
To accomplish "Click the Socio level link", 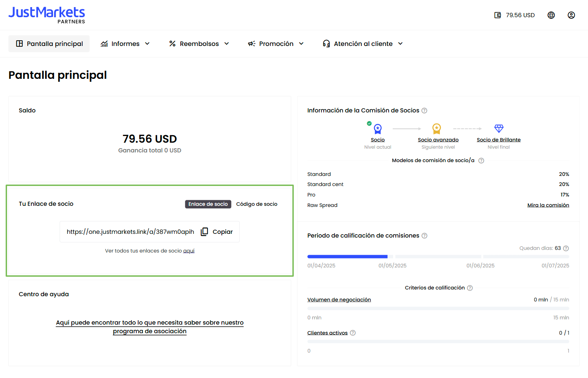I will coord(378,140).
